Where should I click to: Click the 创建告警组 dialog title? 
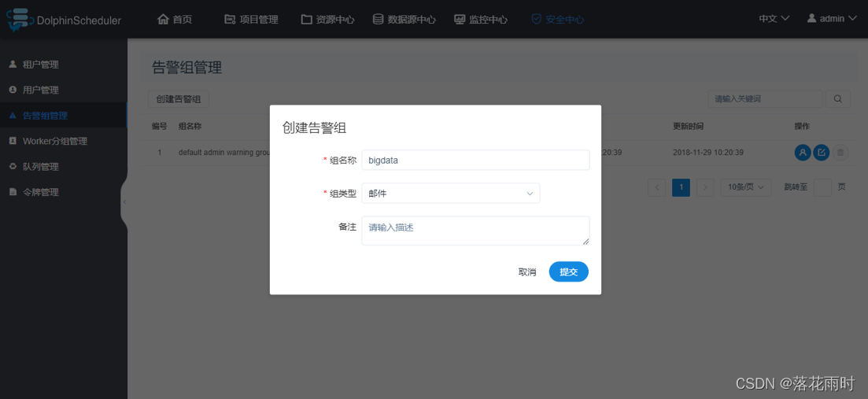[315, 127]
